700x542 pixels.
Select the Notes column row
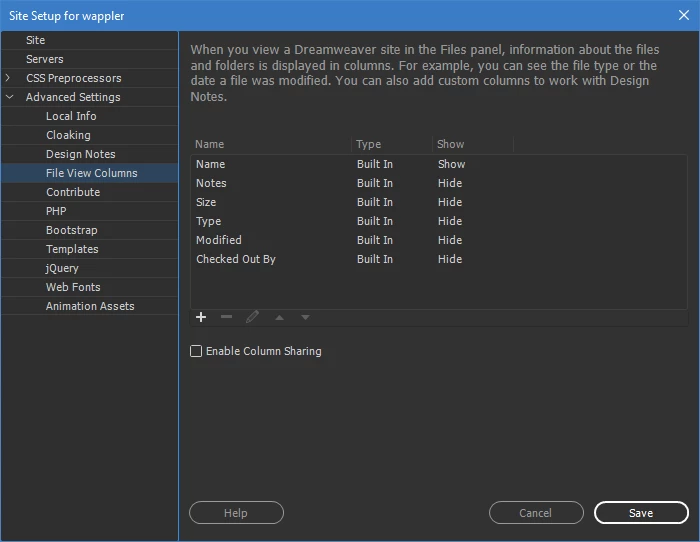(439, 183)
